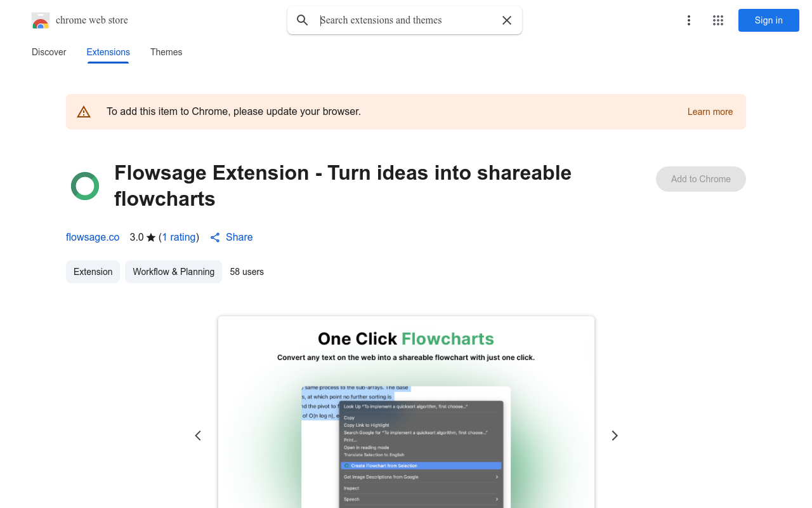This screenshot has width=812, height=508.
Task: Click the disabled Add to Chrome button
Action: coord(700,179)
